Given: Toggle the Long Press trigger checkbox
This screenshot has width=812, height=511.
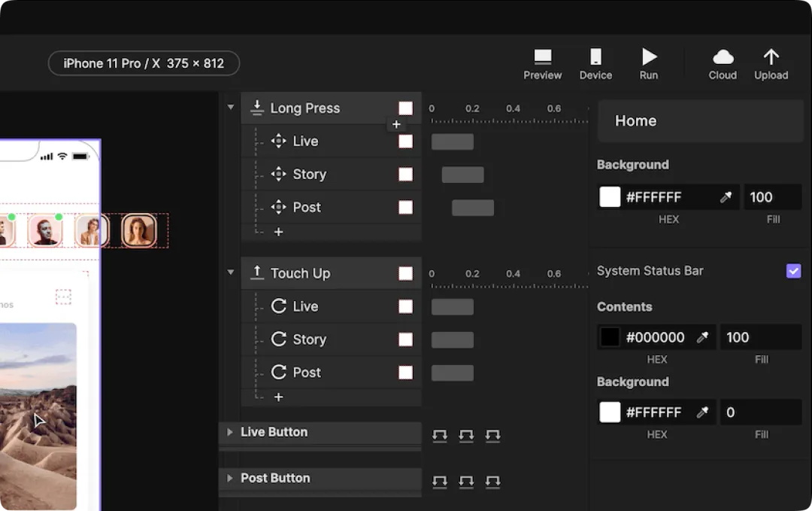Looking at the screenshot, I should point(405,108).
